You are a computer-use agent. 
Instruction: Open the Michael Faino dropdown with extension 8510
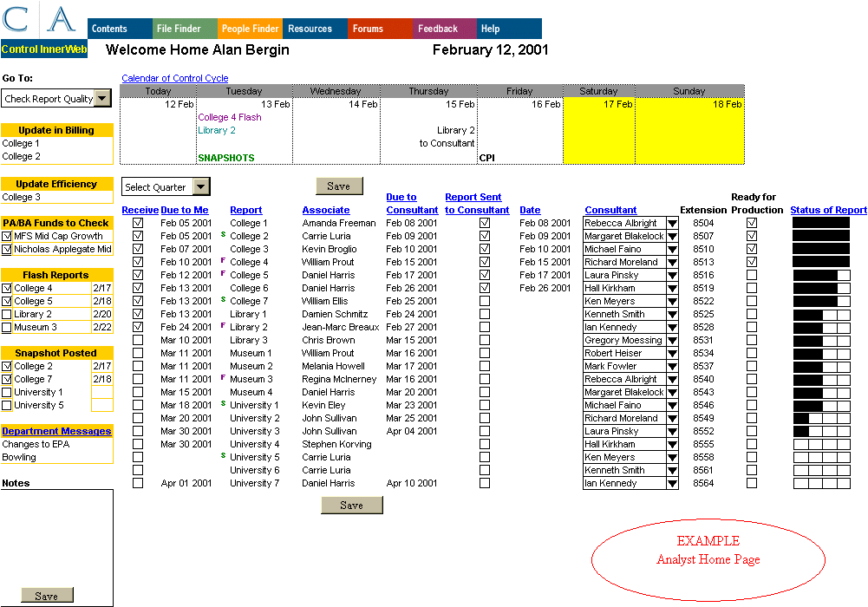point(672,249)
